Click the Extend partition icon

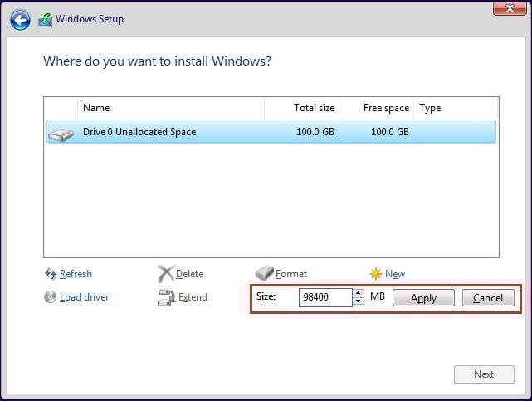tap(166, 297)
